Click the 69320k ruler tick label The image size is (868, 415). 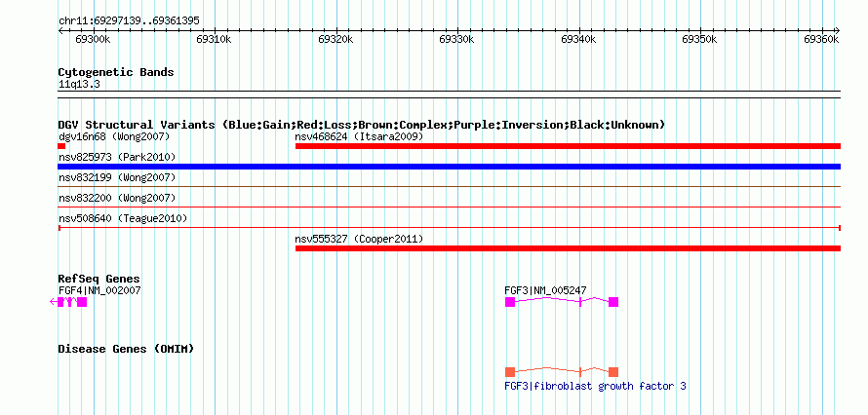pyautogui.click(x=336, y=39)
